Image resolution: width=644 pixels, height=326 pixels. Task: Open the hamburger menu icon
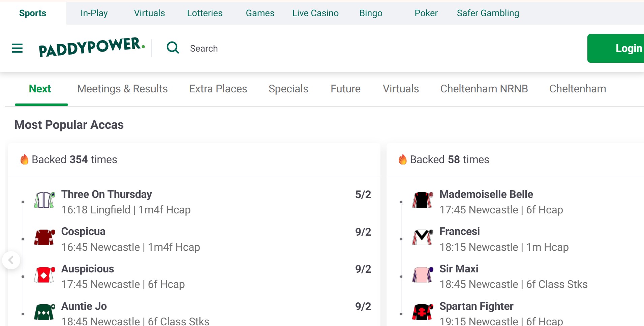[x=17, y=48]
